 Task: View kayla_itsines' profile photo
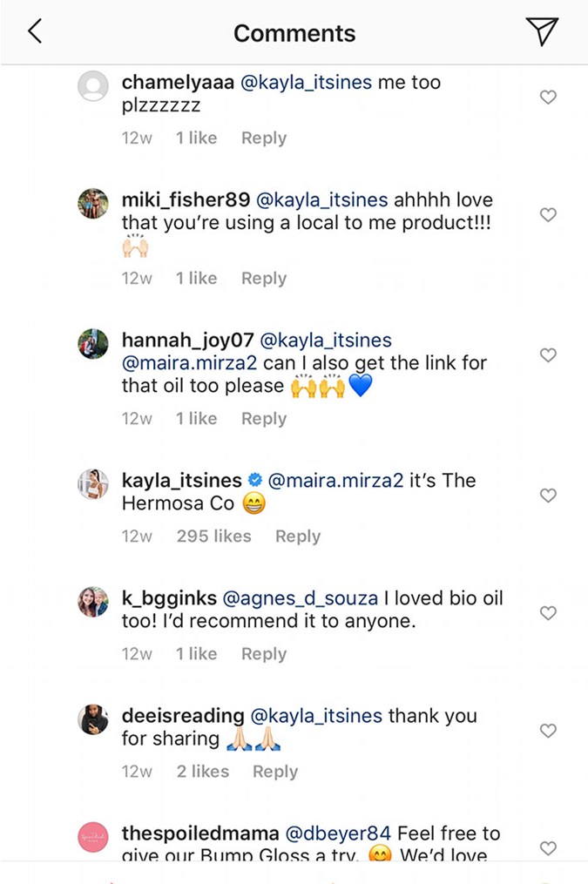click(x=93, y=484)
